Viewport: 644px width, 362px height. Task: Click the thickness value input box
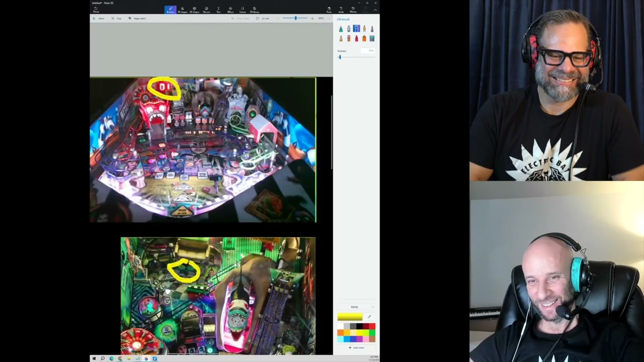coord(368,51)
